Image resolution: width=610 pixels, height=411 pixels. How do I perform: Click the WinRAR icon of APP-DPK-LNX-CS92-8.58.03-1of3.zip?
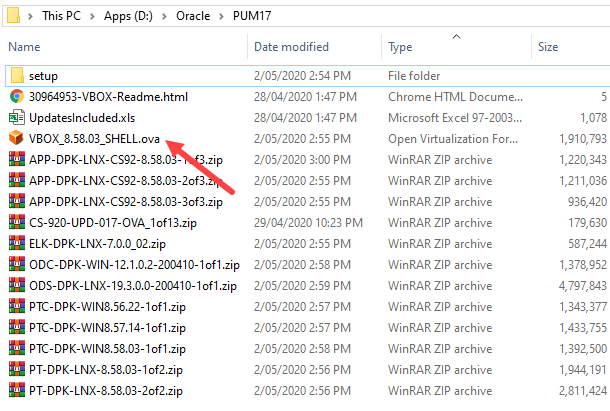[17, 159]
